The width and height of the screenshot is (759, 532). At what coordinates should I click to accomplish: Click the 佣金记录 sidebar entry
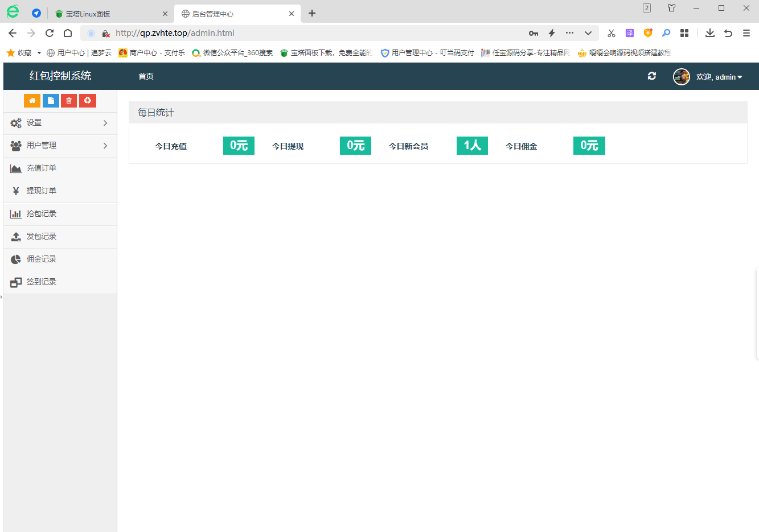click(x=41, y=259)
